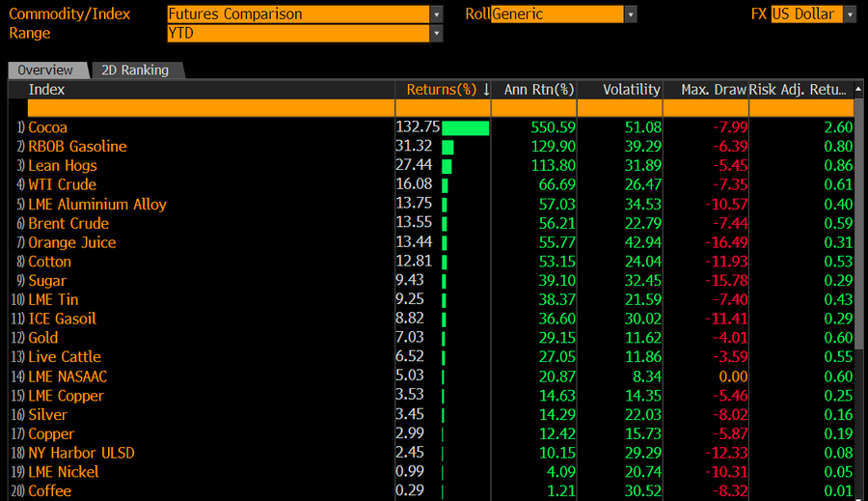Click Cotton's annualized return 53.15
This screenshot has height=501, width=868.
[x=556, y=262]
